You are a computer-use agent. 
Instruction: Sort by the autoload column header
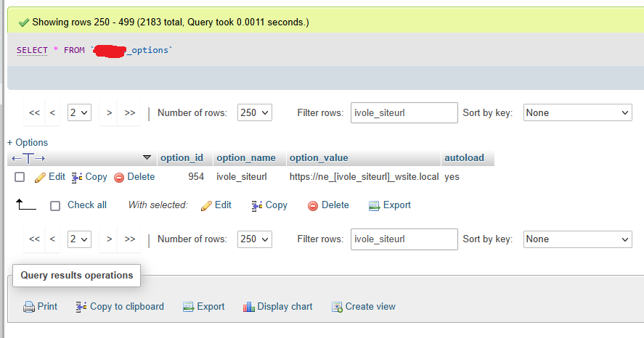tap(464, 158)
